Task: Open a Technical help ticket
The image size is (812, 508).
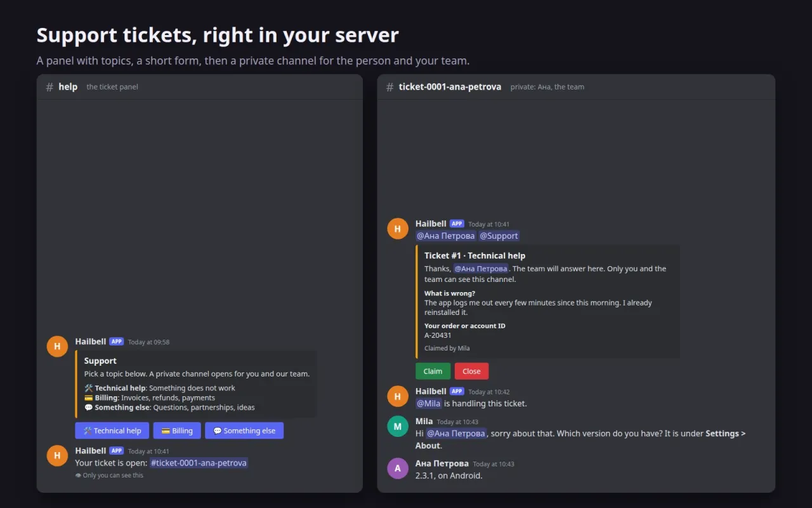Action: tap(112, 431)
